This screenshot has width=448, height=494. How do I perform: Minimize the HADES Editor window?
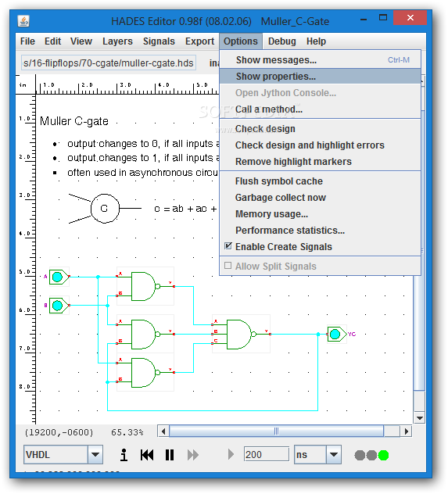364,20
